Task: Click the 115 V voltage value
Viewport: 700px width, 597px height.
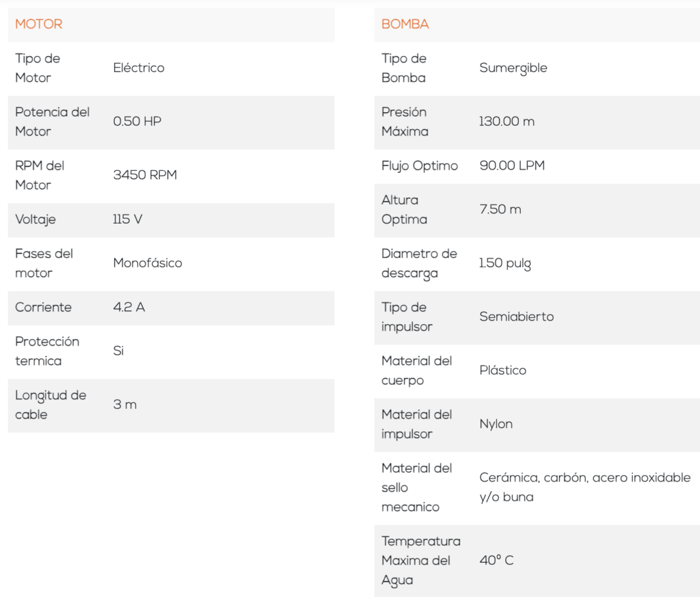Action: tap(128, 220)
